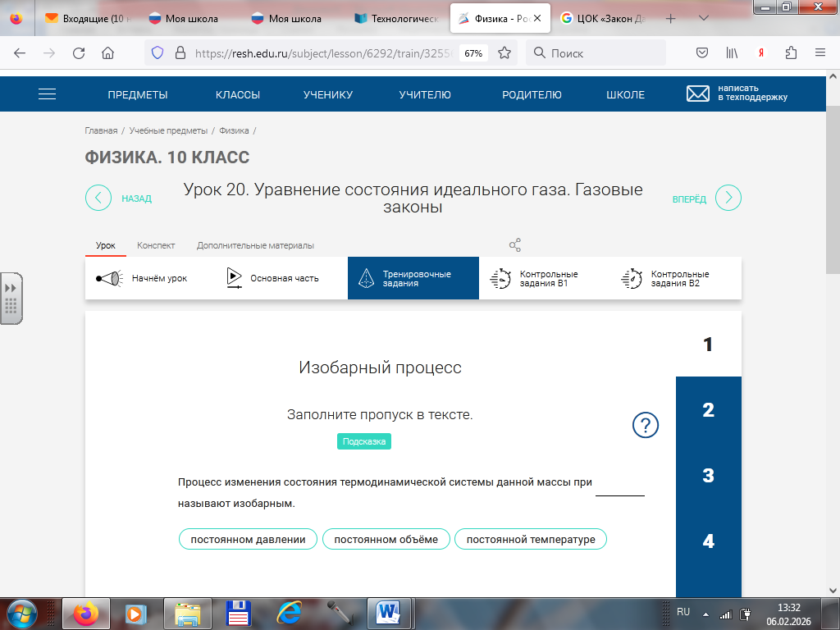Choose the option "постоянном объёме"
The image size is (840, 630).
(386, 539)
